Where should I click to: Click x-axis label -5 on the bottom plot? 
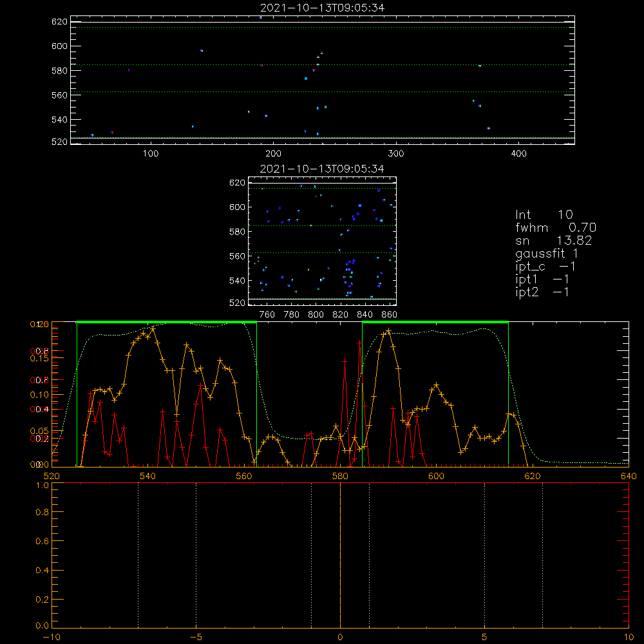pyautogui.click(x=196, y=637)
